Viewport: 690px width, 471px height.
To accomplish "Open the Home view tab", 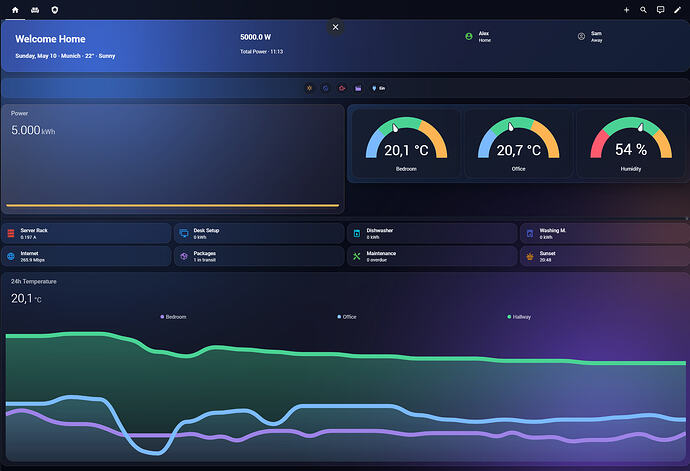I will [x=15, y=10].
